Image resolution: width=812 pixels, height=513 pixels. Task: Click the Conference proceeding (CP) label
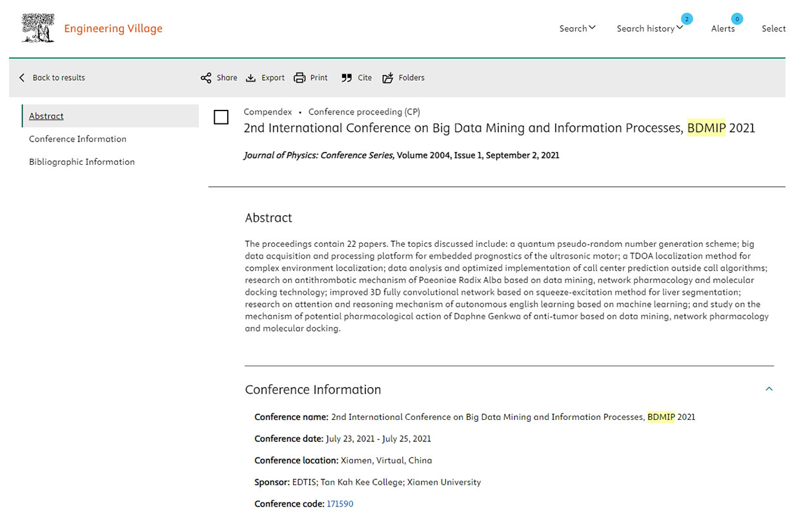pos(364,112)
